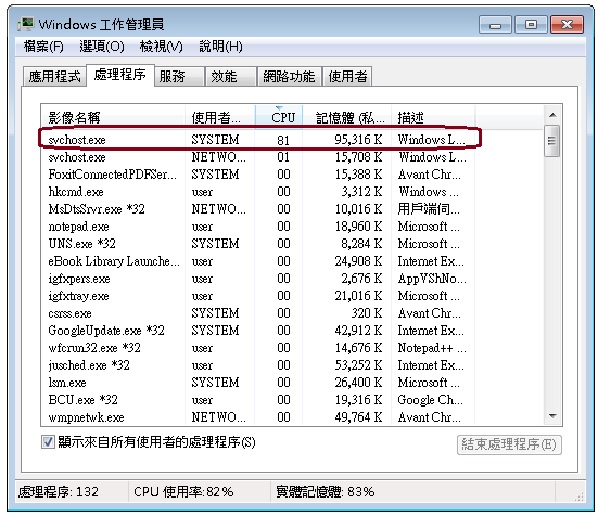This screenshot has width=598, height=516.
Task: Minimize the Task Manager window
Action: click(495, 25)
